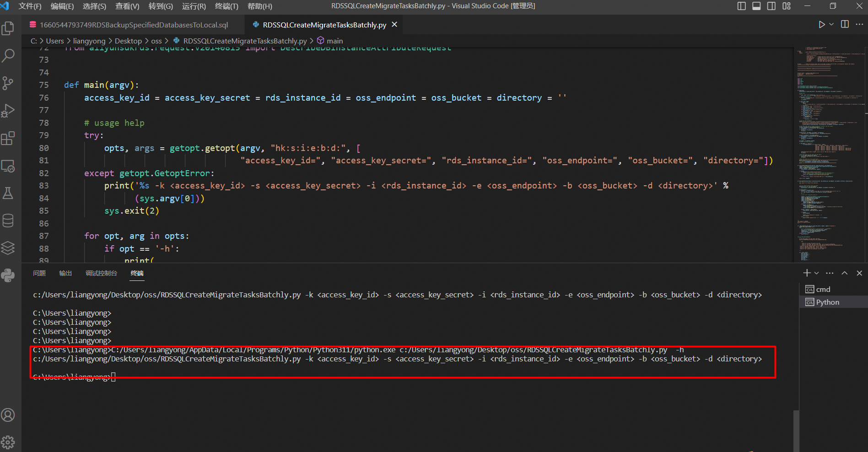The image size is (868, 452).
Task: Open the layered stack icon view
Action: click(8, 248)
